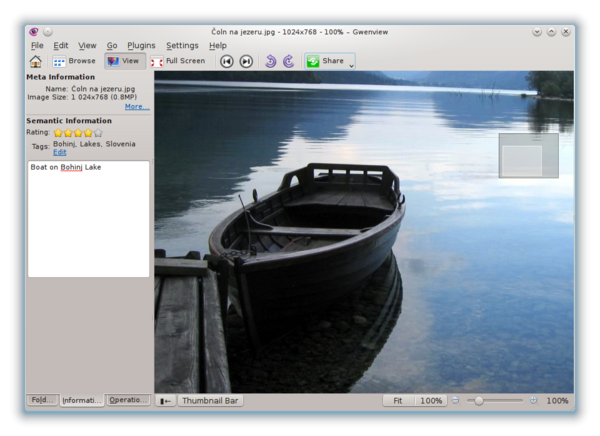Image resolution: width=600 pixels, height=436 pixels.
Task: Rotate the image right
Action: point(288,61)
